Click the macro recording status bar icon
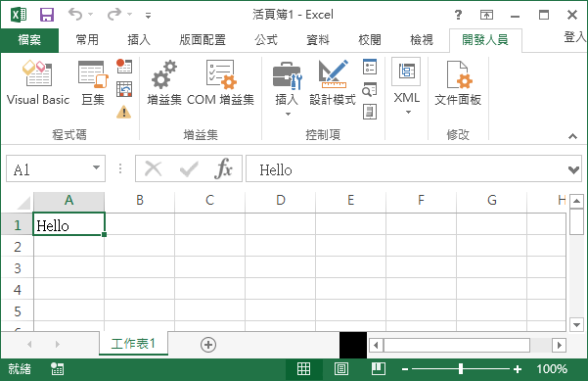Viewport: 588px width, 381px height. click(57, 369)
